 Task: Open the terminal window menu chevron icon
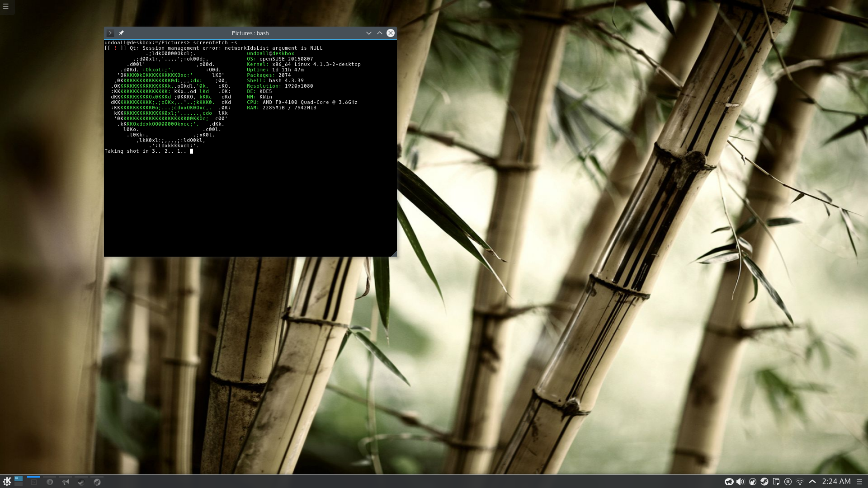point(110,33)
